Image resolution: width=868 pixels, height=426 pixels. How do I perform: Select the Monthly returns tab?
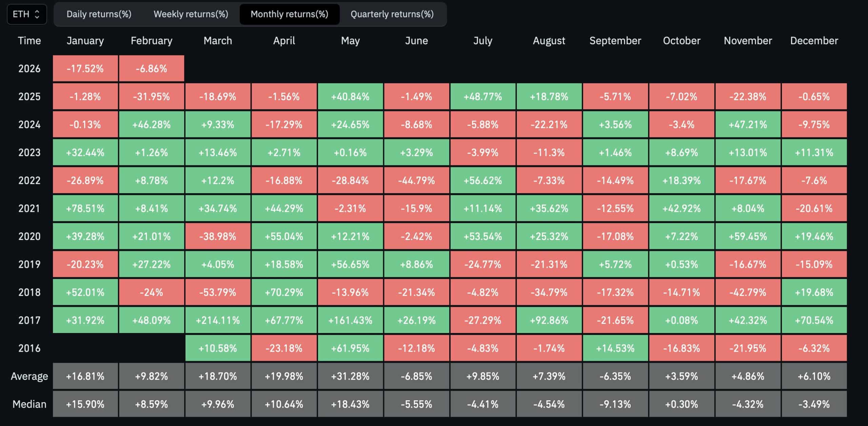tap(290, 15)
